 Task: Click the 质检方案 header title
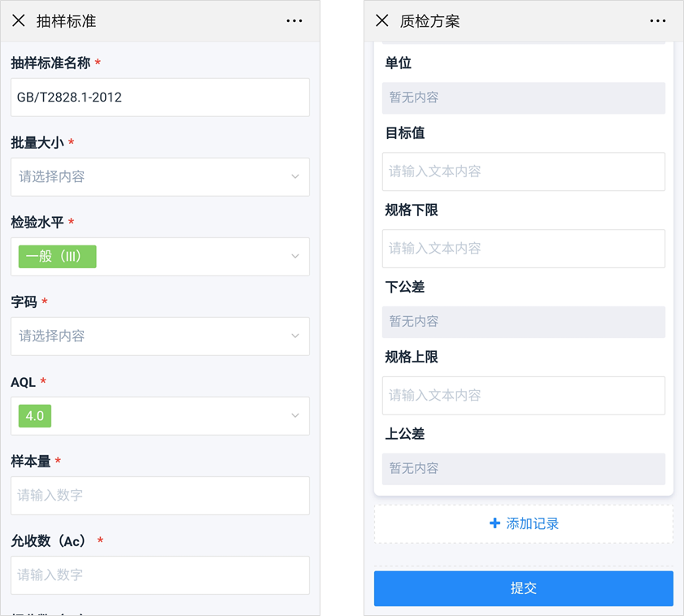pos(429,21)
